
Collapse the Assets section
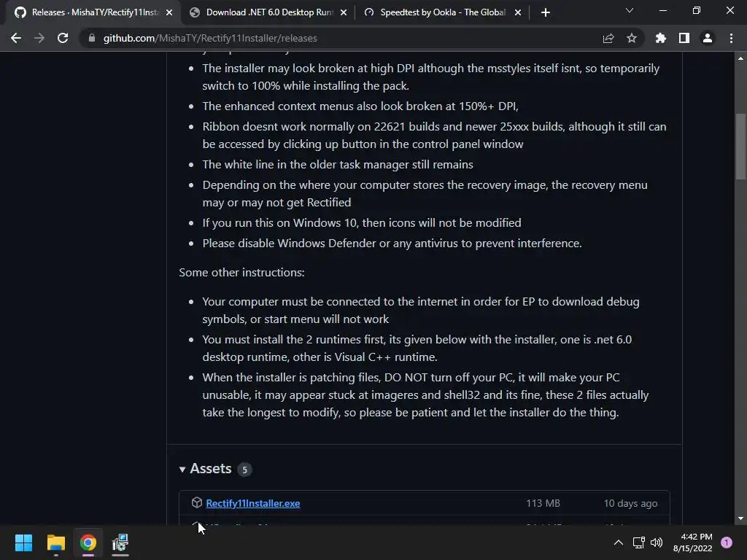182,470
